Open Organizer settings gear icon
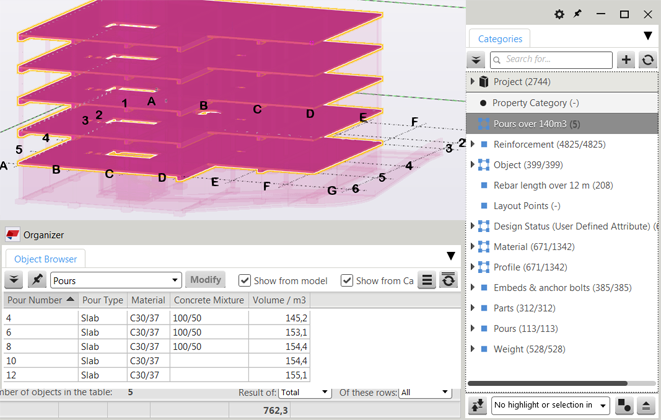 pos(559,14)
